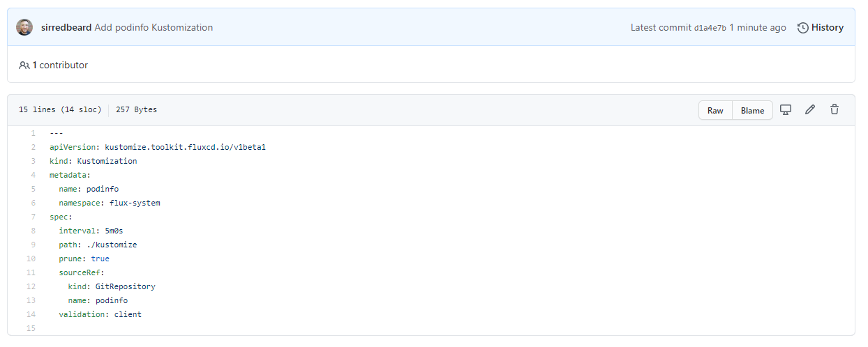The width and height of the screenshot is (868, 347).
Task: Open file in GitHub Desktop icon
Action: [x=786, y=110]
